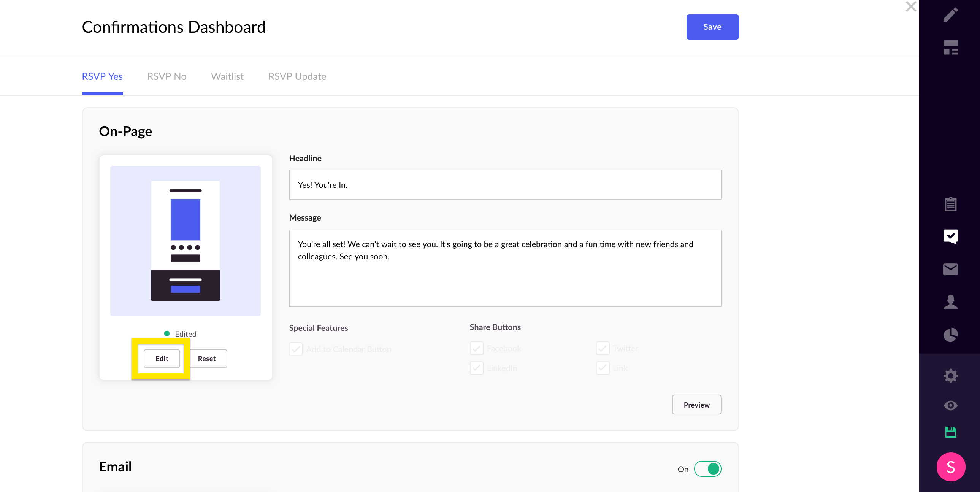The height and width of the screenshot is (492, 980).
Task: Open the pie chart analytics icon
Action: 950,335
